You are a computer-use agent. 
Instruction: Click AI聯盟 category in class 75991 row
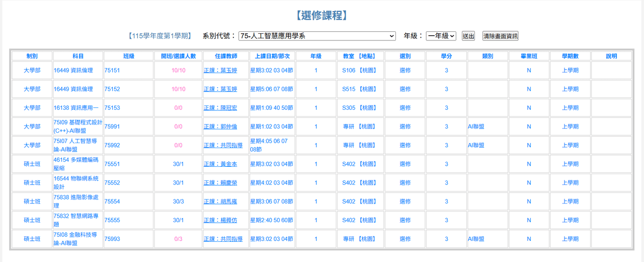point(476,126)
